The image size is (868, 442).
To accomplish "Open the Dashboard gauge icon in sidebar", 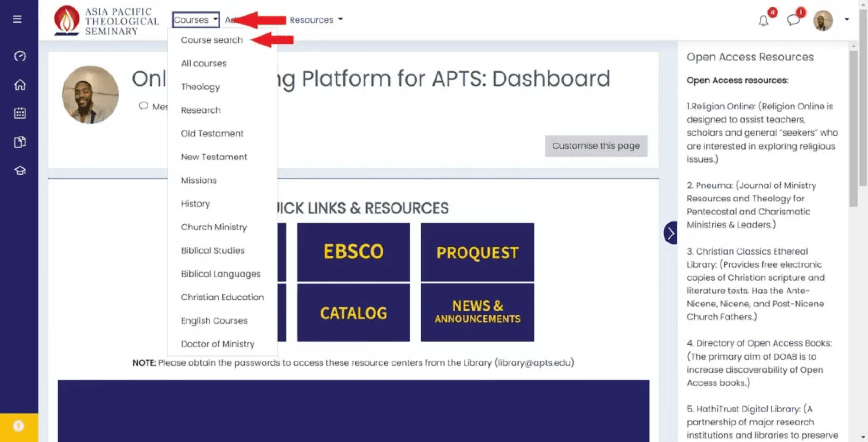I will tap(20, 56).
